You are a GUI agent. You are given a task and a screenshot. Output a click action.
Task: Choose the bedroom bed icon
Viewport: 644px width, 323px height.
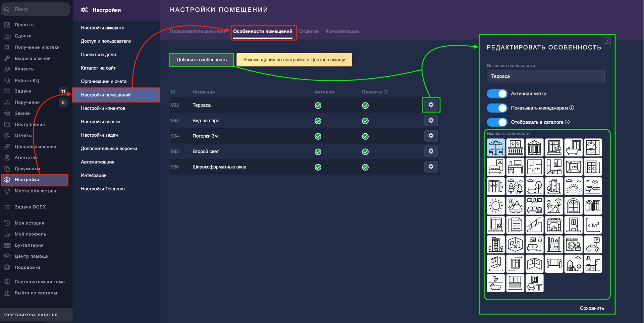(x=496, y=167)
